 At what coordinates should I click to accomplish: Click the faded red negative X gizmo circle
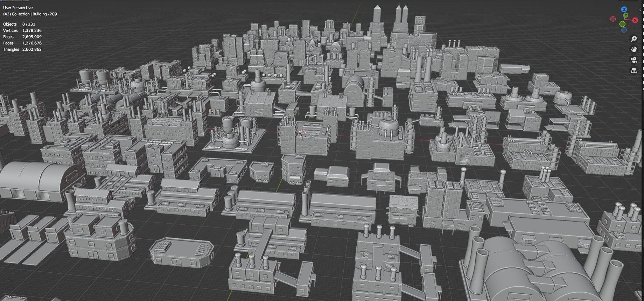point(613,19)
